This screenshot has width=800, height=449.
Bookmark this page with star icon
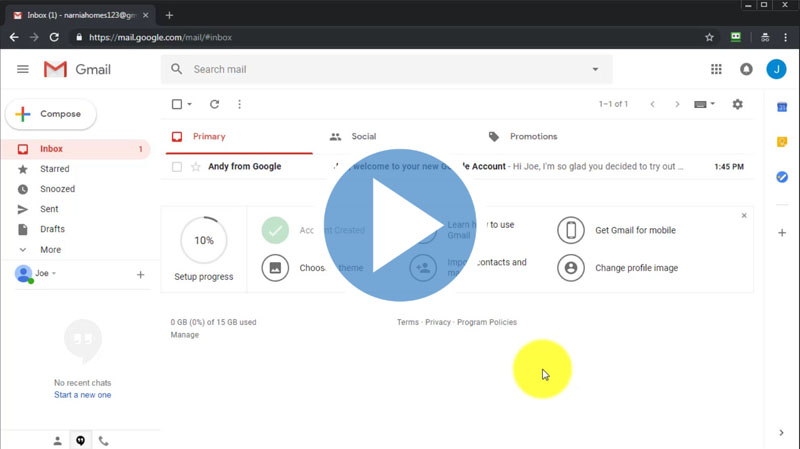coord(710,37)
